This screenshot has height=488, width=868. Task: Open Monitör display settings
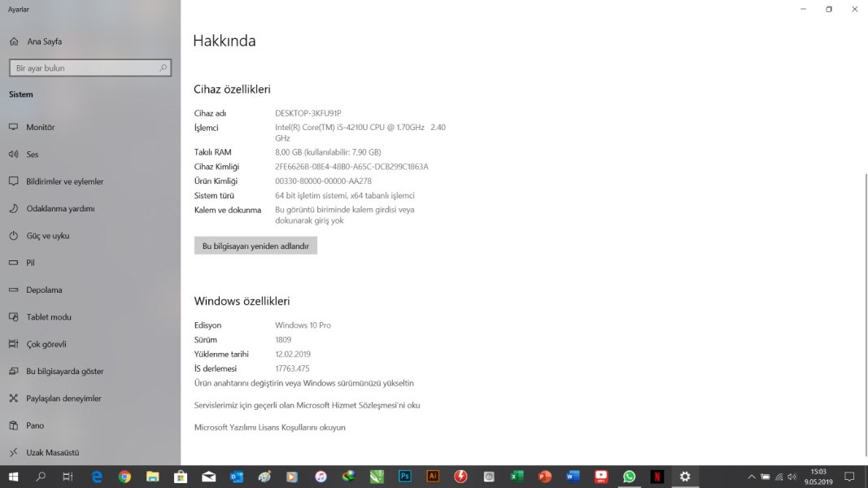coord(40,128)
